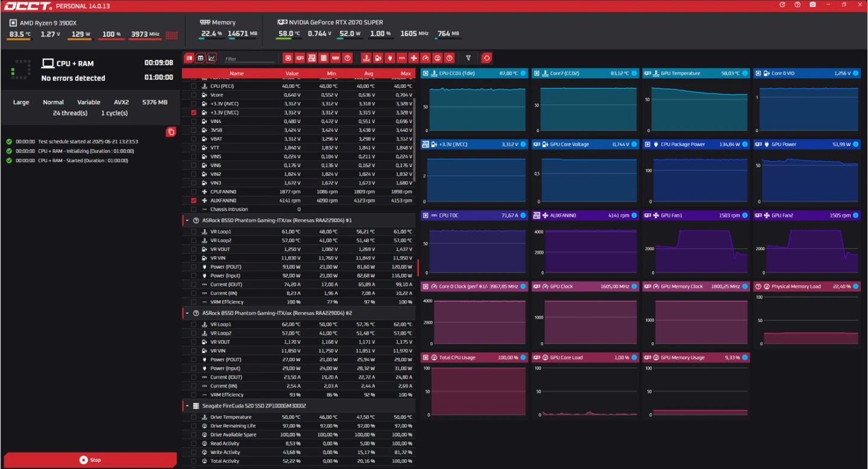Viewport: 868px width, 469px height.
Task: Stop the running CPU + RAM test
Action: pyautogui.click(x=90, y=460)
